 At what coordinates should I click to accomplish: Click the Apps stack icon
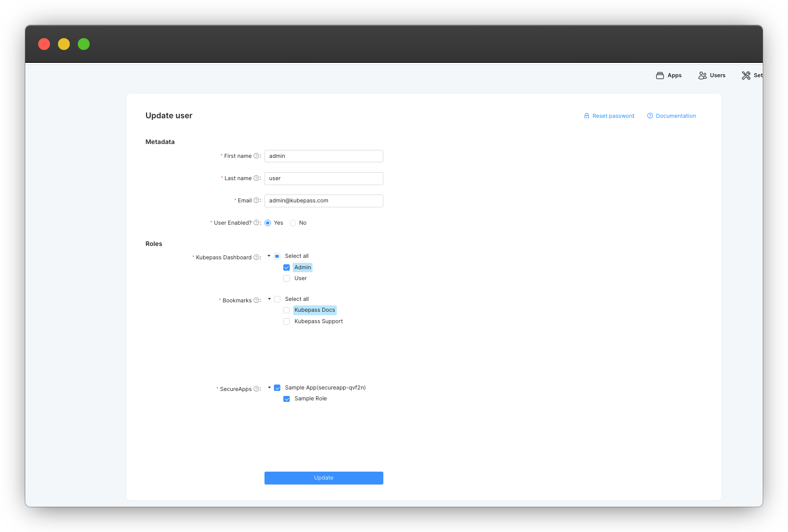tap(660, 76)
